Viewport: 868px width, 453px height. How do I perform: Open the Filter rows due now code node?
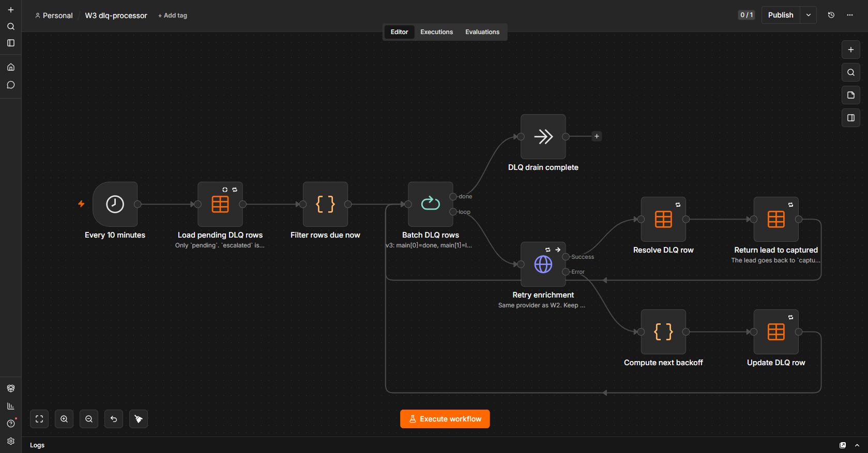(x=325, y=204)
